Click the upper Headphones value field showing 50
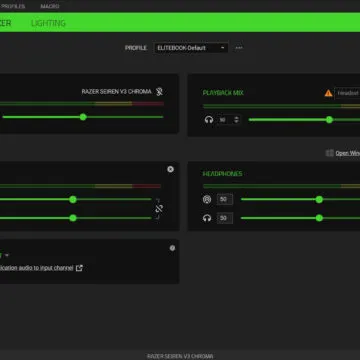The height and width of the screenshot is (360, 360). click(x=225, y=200)
